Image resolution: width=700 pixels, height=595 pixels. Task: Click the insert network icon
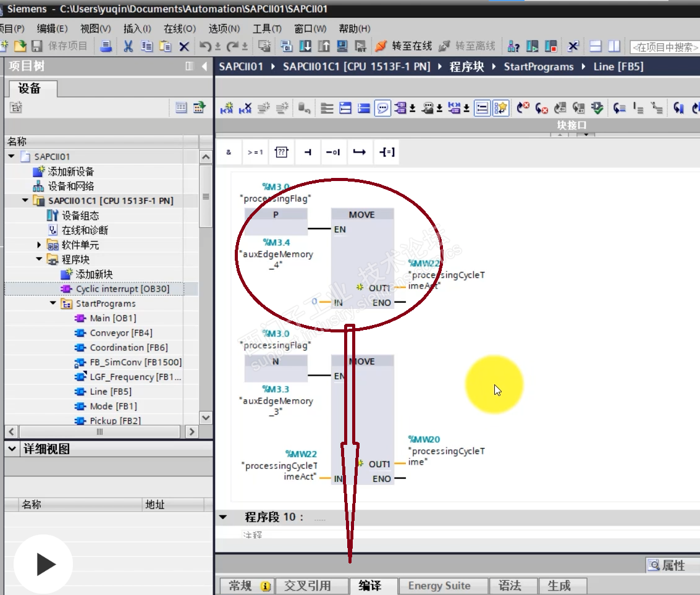[227, 109]
